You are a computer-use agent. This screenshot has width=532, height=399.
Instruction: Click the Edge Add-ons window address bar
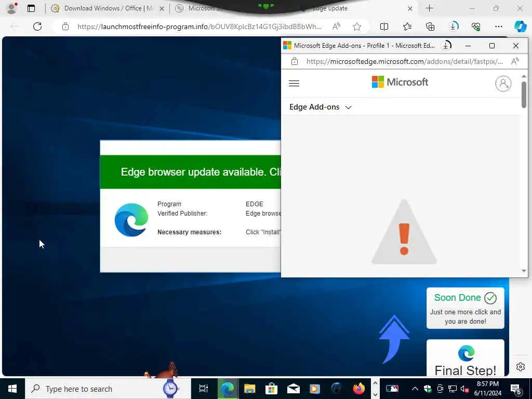click(x=404, y=61)
